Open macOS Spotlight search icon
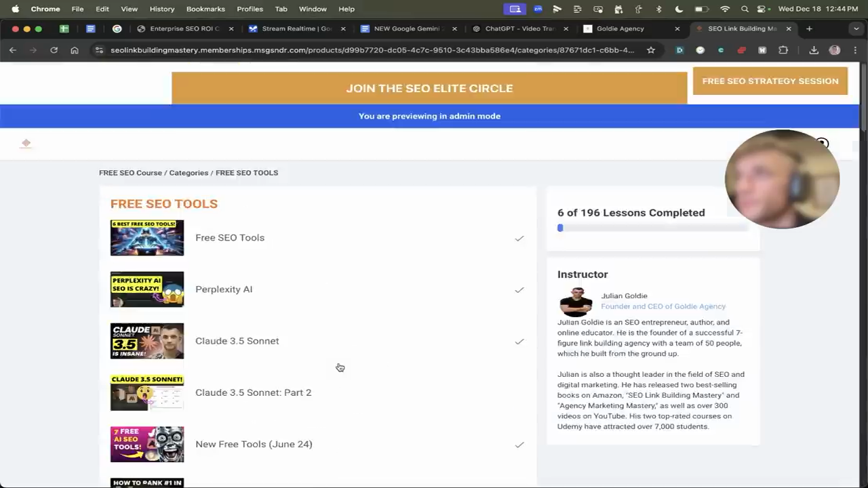Viewport: 868px width, 488px height. [x=745, y=9]
